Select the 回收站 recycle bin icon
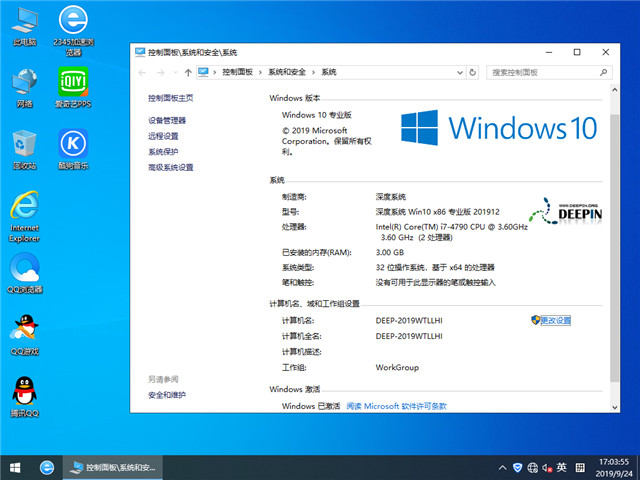Viewport: 640px width, 480px height. click(24, 150)
